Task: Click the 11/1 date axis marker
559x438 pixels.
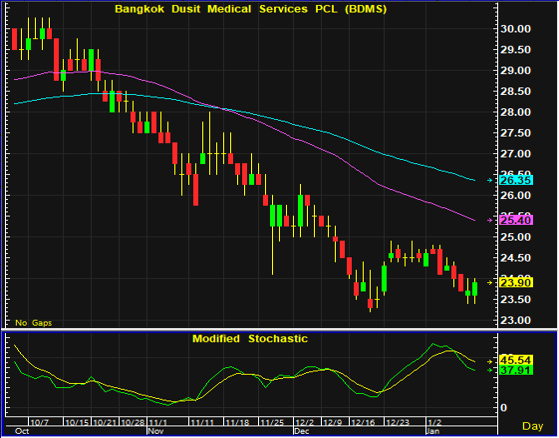Action: tap(158, 423)
